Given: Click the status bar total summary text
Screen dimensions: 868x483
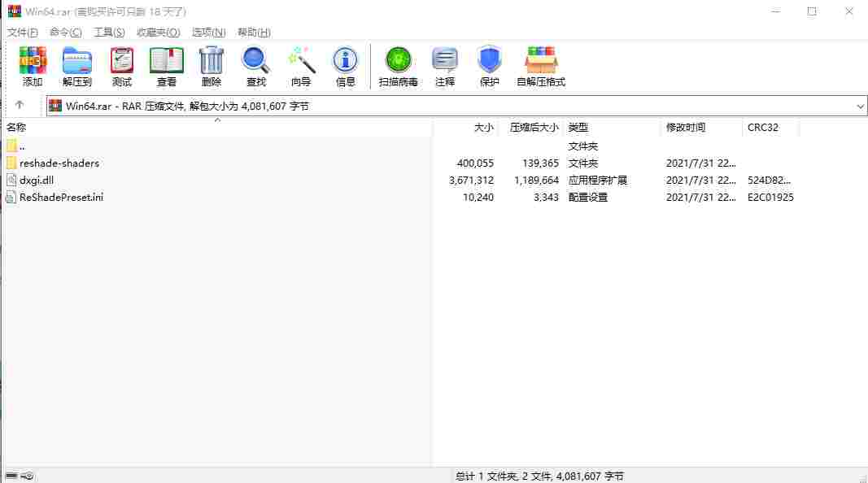Looking at the screenshot, I should coord(539,476).
